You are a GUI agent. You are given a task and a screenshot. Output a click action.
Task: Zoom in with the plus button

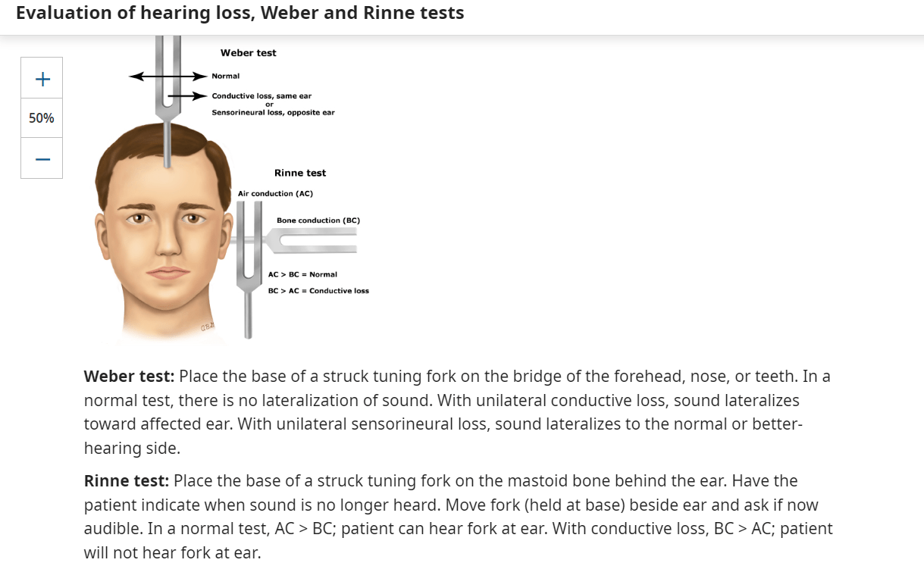pos(42,78)
